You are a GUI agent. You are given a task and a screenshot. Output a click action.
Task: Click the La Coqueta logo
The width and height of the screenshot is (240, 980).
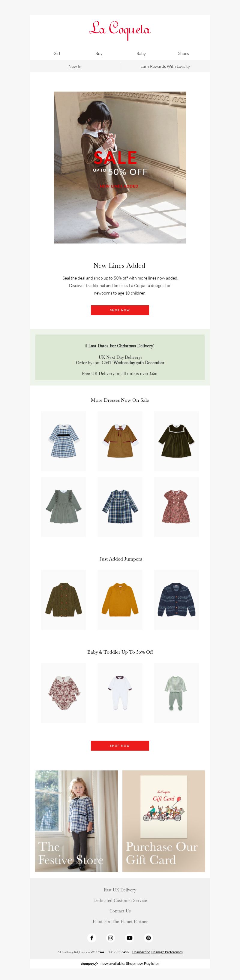coord(120,30)
